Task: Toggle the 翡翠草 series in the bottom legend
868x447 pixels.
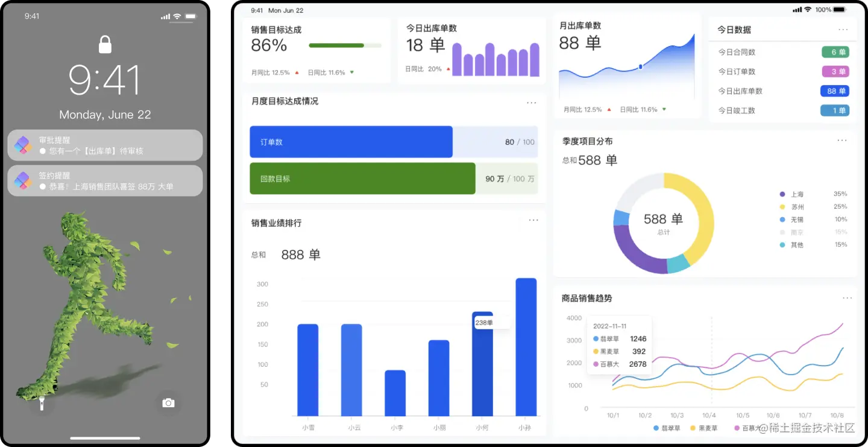Action: pos(667,428)
